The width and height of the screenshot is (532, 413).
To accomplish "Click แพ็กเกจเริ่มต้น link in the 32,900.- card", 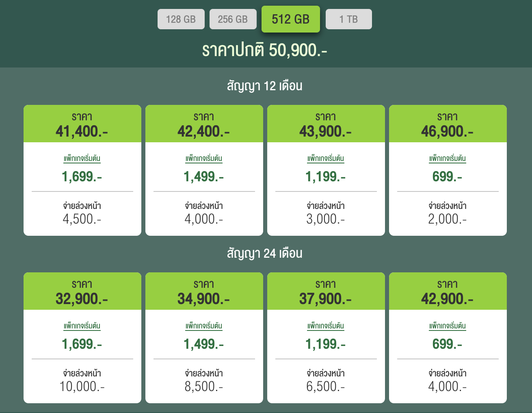I will click(x=82, y=326).
